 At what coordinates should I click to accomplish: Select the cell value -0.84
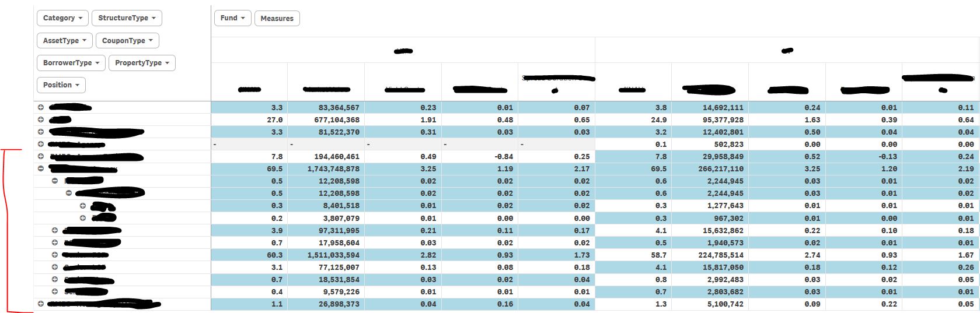[x=479, y=157]
